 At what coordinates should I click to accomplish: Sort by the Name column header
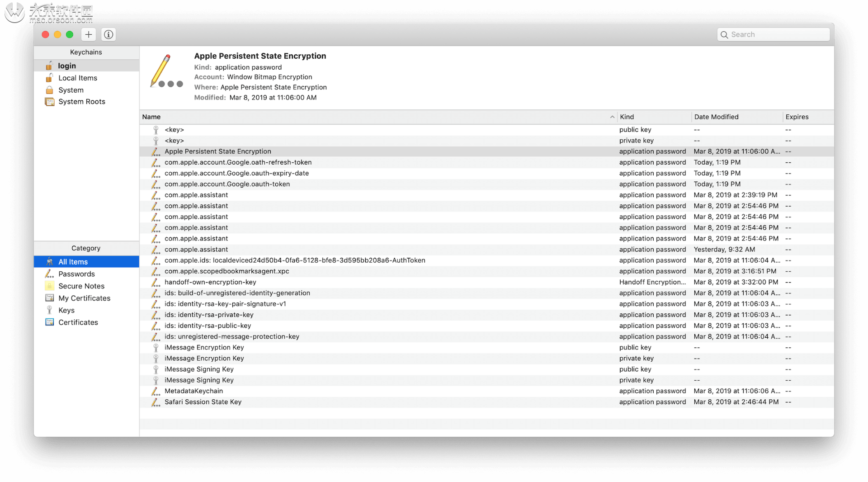tap(378, 117)
